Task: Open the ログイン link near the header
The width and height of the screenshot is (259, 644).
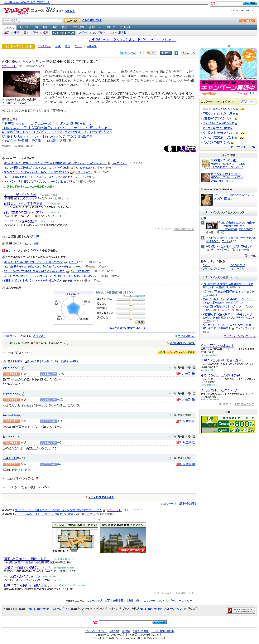Action: [x=50, y=8]
